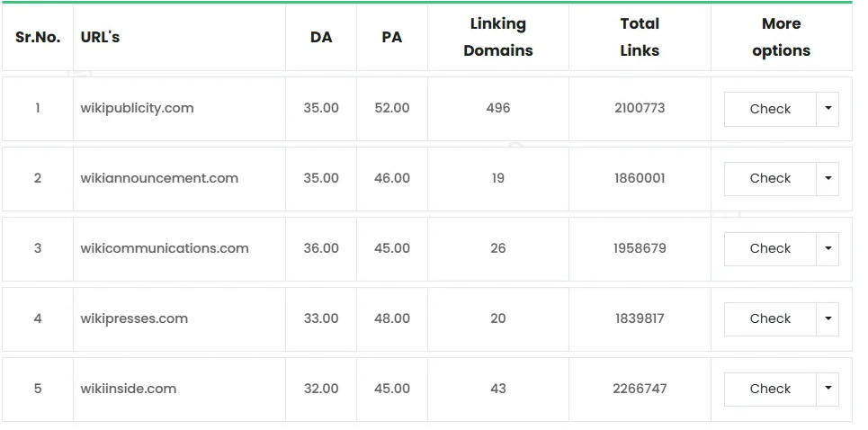
Task: Click the PA column header
Action: coord(392,37)
